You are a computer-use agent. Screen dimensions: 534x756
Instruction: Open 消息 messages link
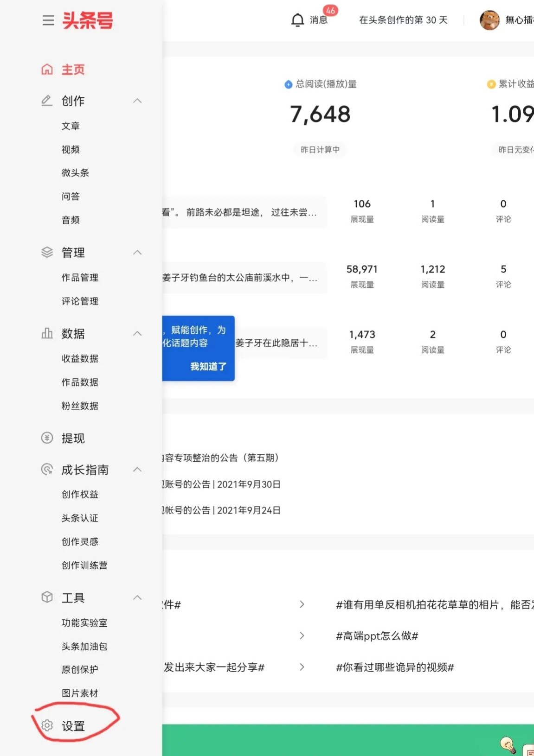click(319, 20)
